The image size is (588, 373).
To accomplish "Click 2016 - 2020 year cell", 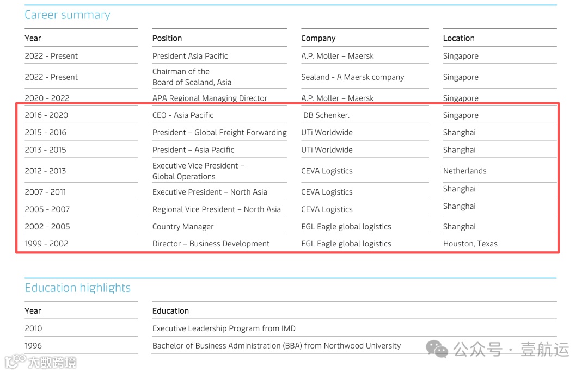I will click(46, 115).
